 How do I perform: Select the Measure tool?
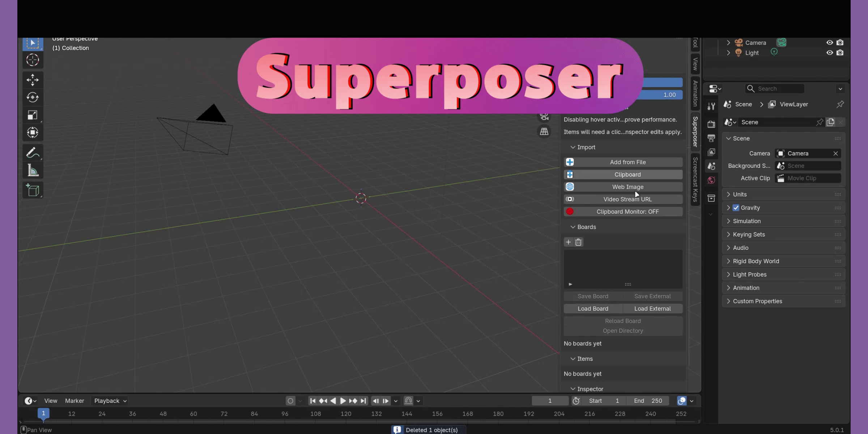33,170
